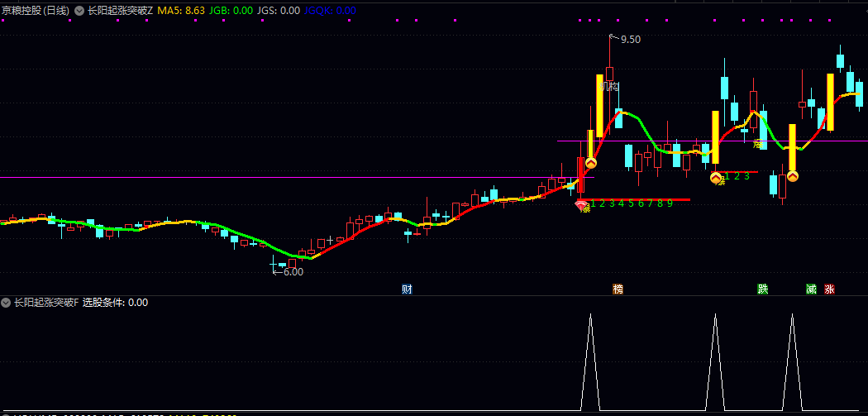Click the third white signal spike in lower panel

(792, 362)
